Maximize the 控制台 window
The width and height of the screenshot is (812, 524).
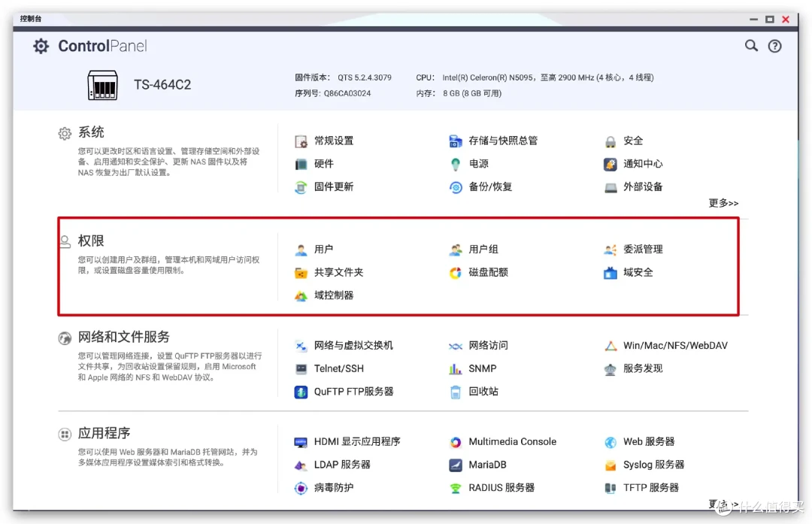pos(770,20)
